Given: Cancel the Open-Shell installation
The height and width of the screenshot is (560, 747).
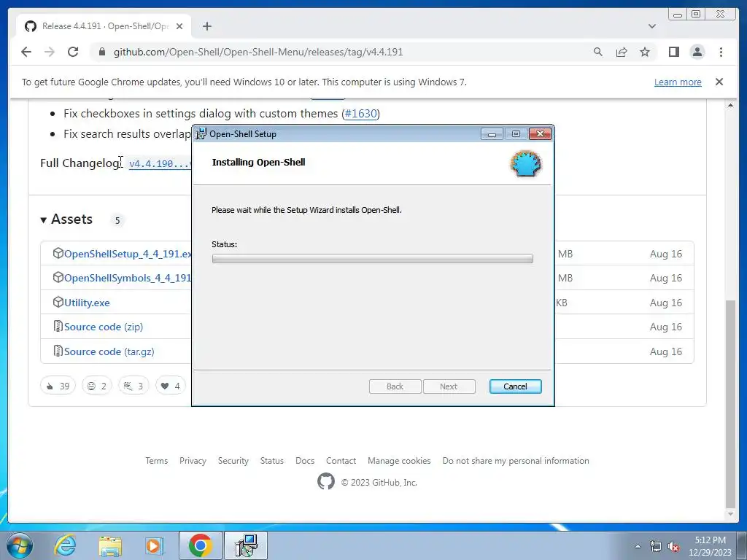Looking at the screenshot, I should point(515,386).
